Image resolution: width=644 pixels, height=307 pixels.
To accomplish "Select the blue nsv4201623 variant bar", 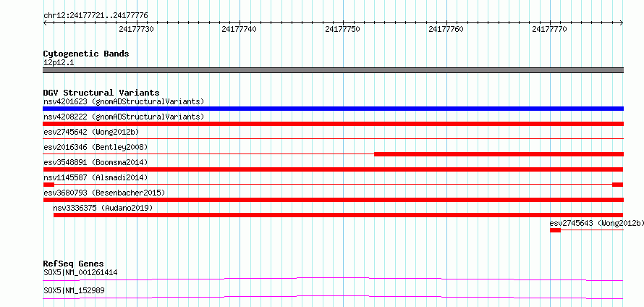I will tap(333, 109).
